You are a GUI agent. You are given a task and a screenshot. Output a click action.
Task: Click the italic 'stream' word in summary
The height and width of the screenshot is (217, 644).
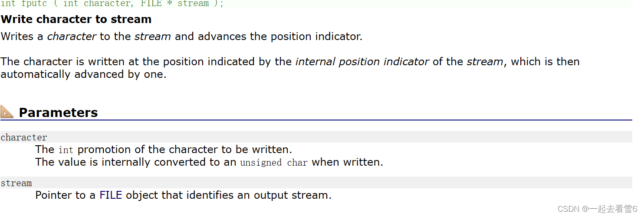(153, 37)
